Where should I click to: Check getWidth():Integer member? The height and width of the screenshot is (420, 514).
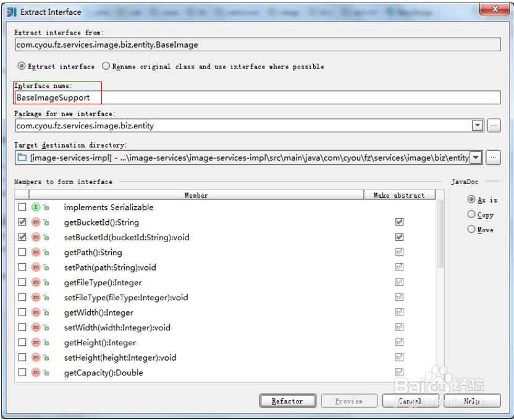[22, 312]
